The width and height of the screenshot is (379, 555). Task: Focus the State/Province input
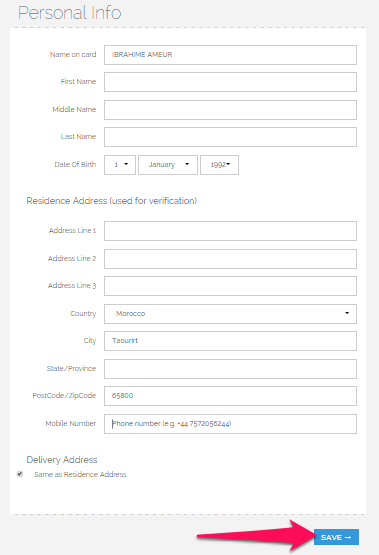230,369
